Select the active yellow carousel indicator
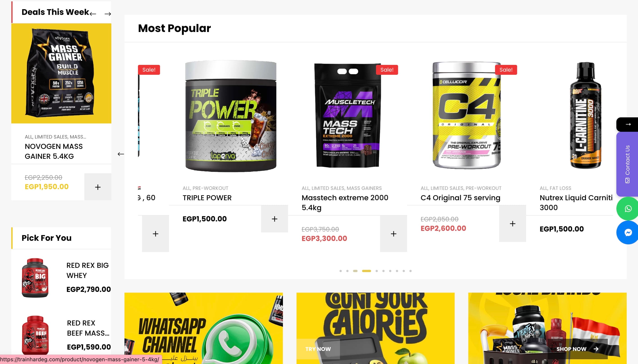Viewport: 638px width, 364px height. [x=366, y=271]
